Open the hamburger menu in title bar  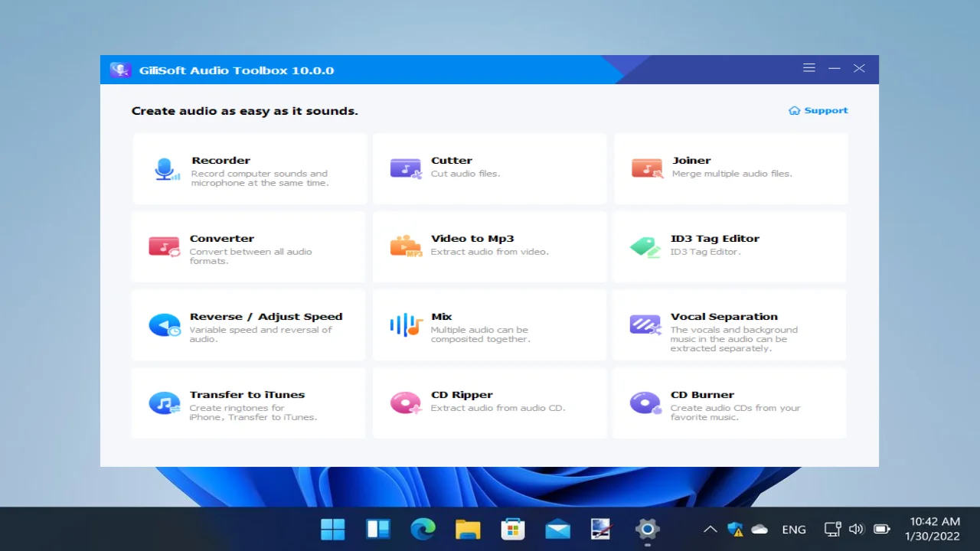pos(809,68)
